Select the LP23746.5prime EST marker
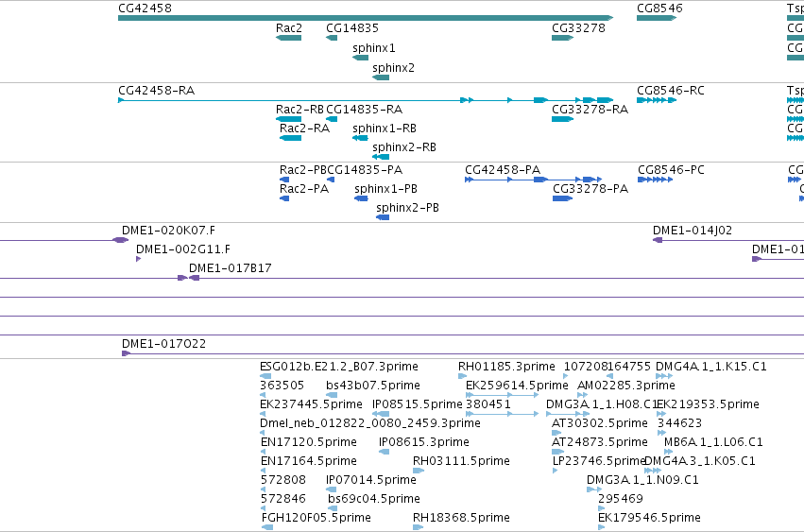The width and height of the screenshot is (804, 532). [556, 471]
